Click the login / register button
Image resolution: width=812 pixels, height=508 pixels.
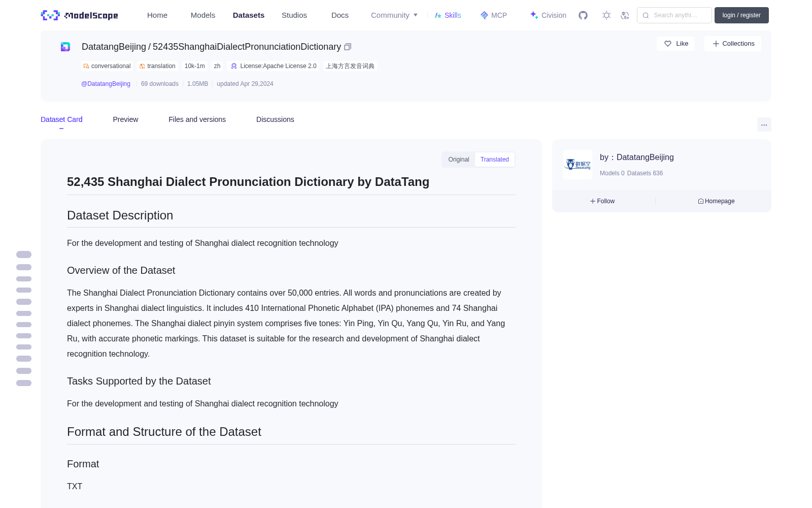tap(741, 15)
